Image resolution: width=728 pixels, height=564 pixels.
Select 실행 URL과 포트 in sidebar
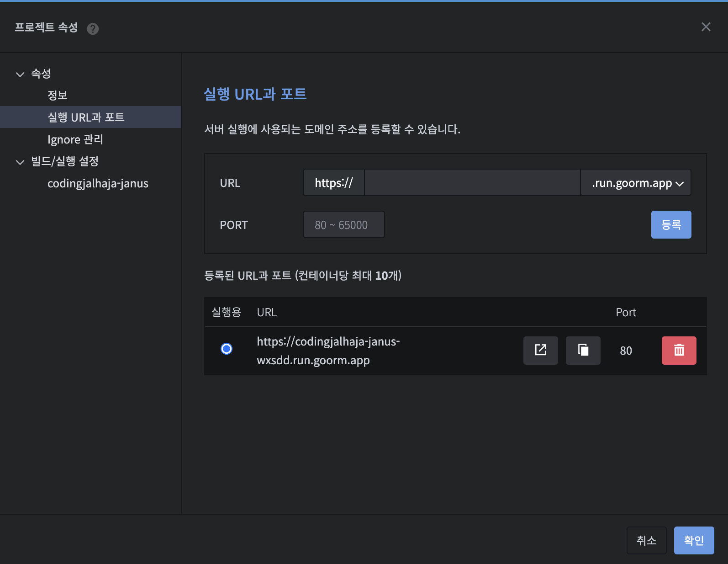90,117
